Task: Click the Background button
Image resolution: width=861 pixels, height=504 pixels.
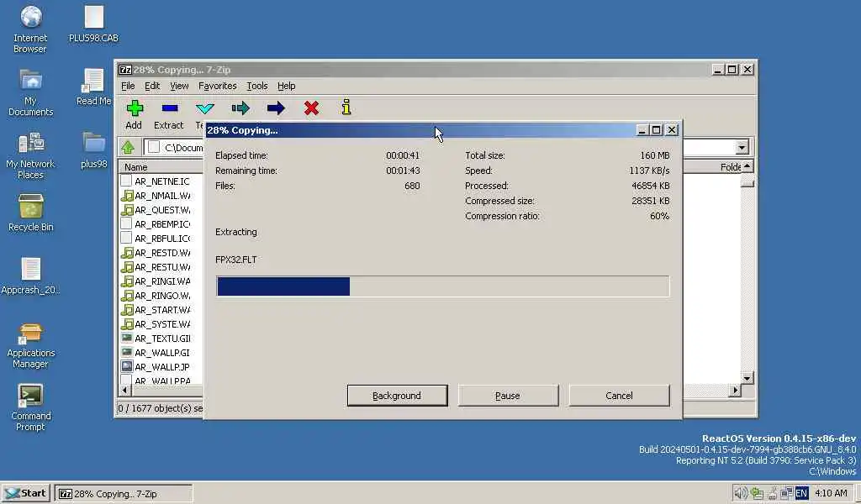Action: (397, 396)
